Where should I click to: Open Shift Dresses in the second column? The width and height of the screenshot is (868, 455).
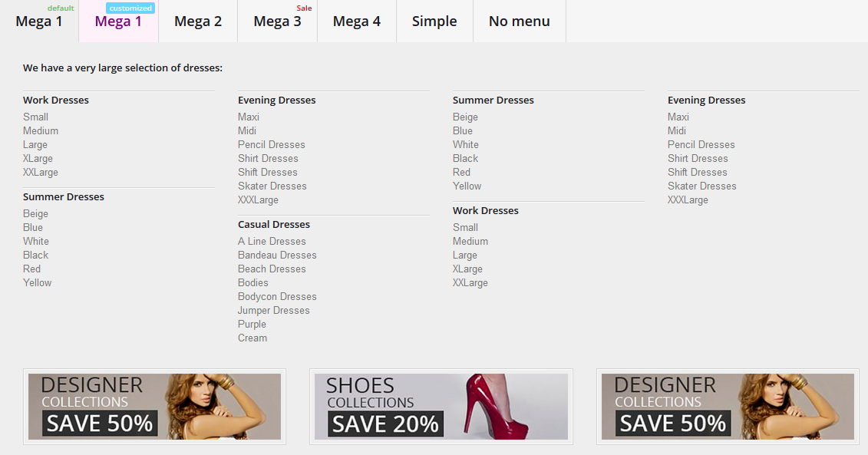(x=267, y=172)
